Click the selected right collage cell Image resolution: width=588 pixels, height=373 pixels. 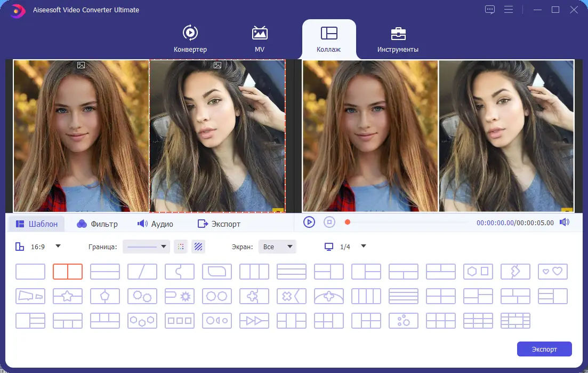(217, 136)
